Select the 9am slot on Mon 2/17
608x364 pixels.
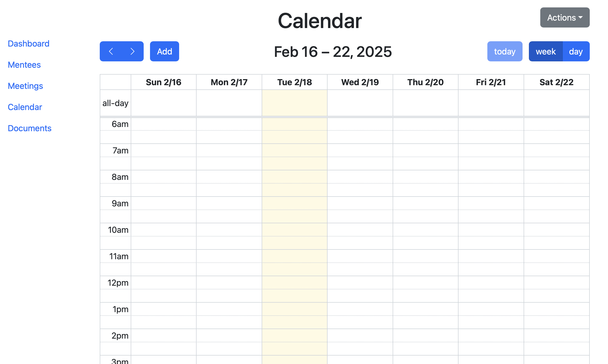pyautogui.click(x=229, y=203)
